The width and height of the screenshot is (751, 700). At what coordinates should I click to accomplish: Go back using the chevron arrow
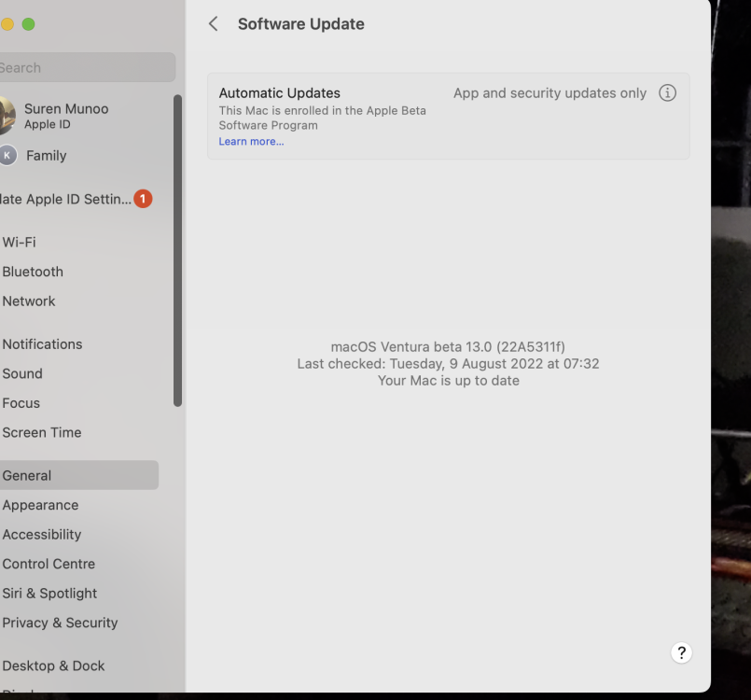tap(214, 24)
